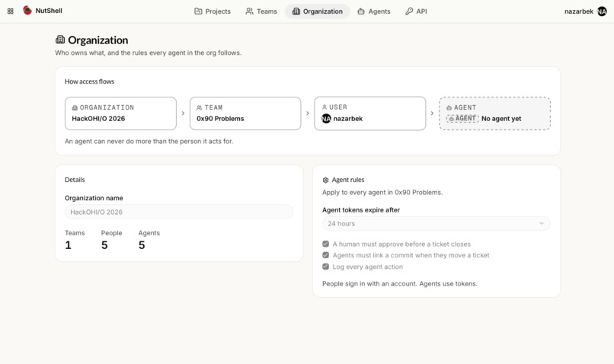Click the Teams count of 1
Screen dimensions: 614x364
tap(68, 245)
